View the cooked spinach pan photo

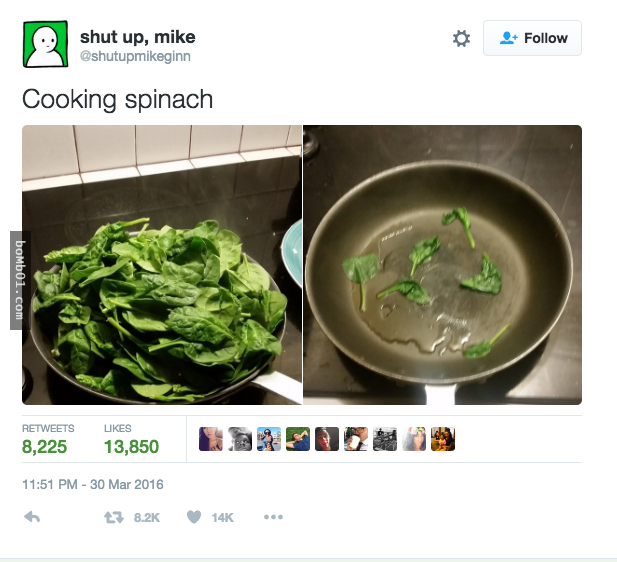pos(442,265)
